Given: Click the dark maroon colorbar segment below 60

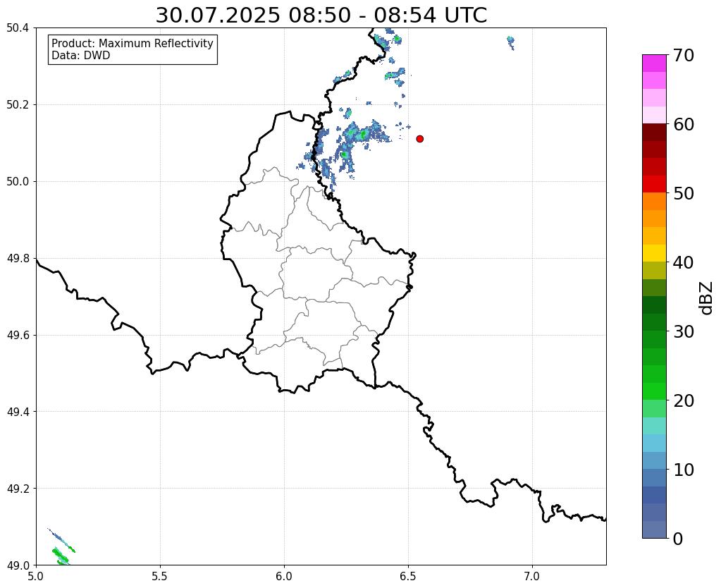Looking at the screenshot, I should pyautogui.click(x=654, y=133).
